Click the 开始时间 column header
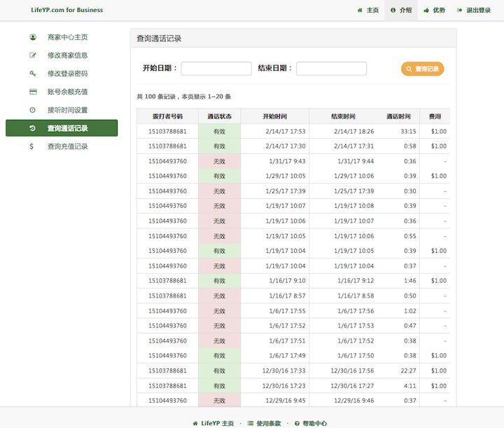 point(275,116)
